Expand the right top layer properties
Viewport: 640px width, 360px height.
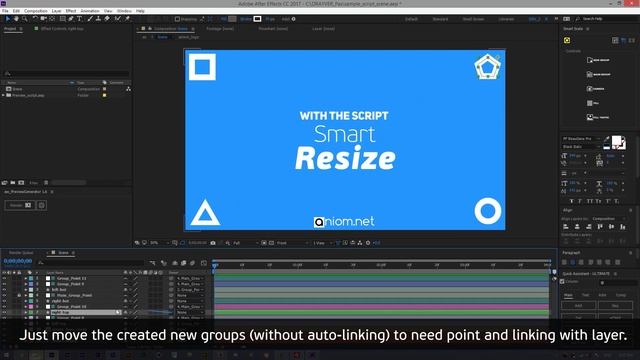[25, 312]
